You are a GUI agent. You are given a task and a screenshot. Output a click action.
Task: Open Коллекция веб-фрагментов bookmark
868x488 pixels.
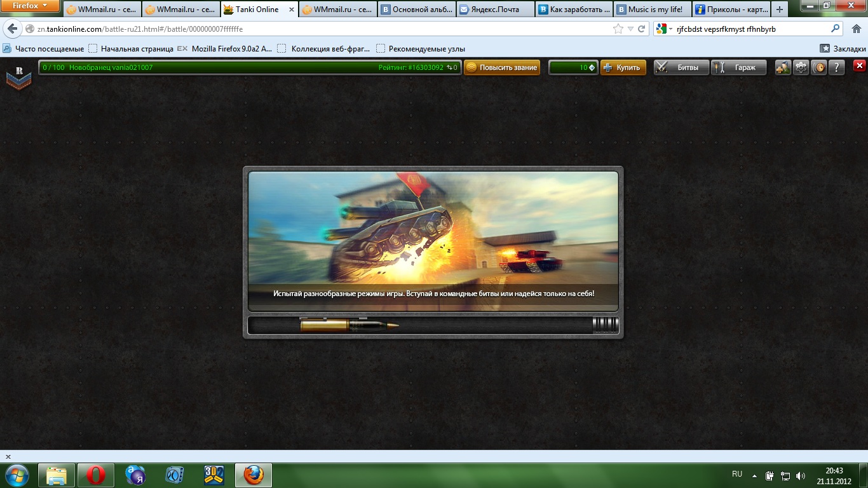pos(324,49)
